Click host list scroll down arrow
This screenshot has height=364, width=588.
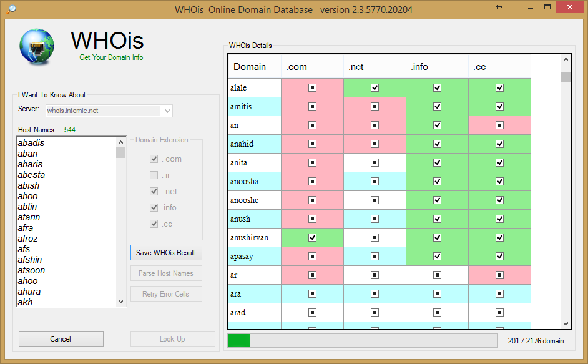click(120, 302)
